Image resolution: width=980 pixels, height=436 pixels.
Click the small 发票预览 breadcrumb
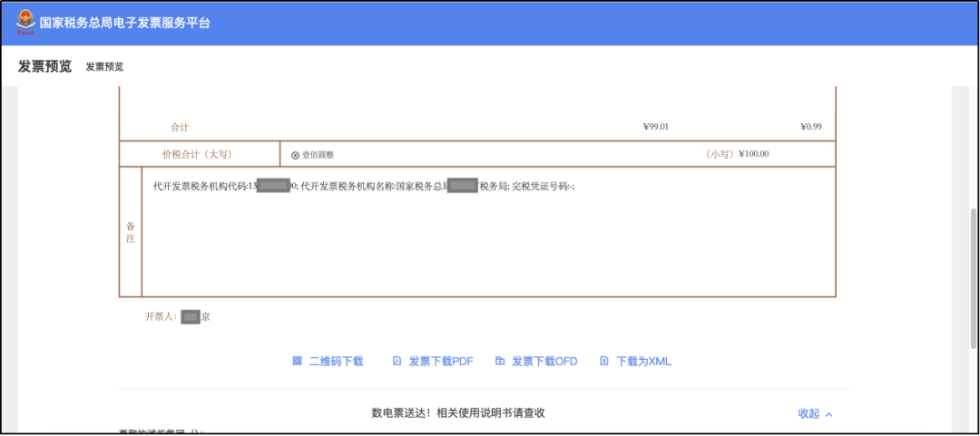click(x=104, y=67)
